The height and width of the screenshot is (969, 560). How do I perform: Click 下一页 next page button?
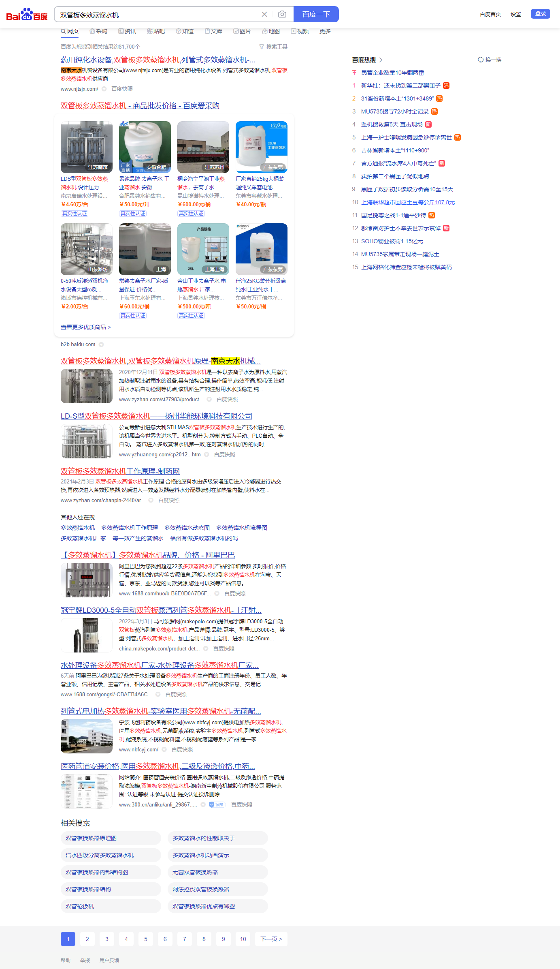[271, 939]
